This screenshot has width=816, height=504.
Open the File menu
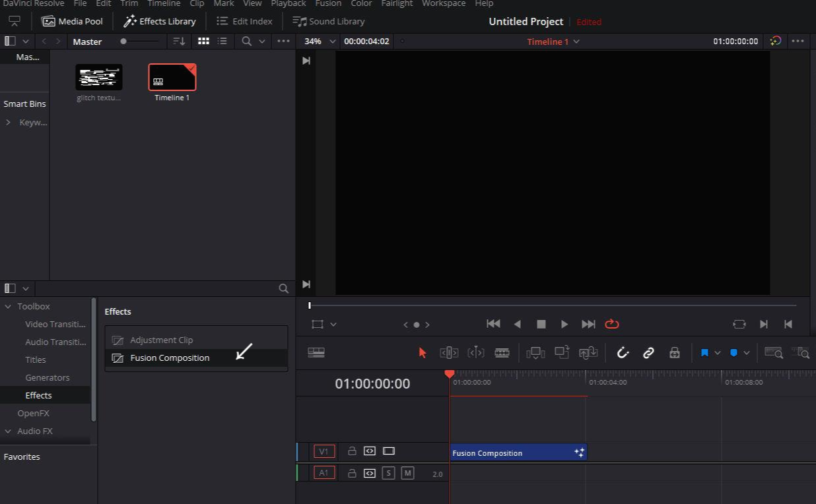80,3
